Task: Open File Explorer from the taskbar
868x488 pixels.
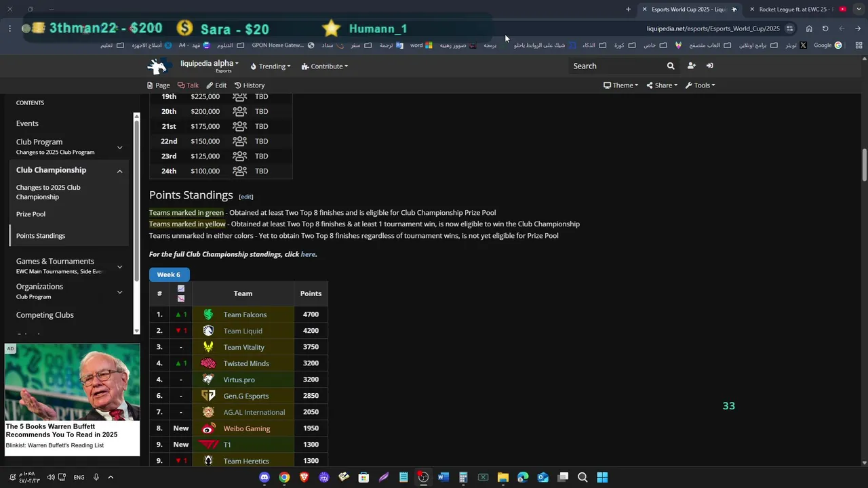Action: [502, 477]
